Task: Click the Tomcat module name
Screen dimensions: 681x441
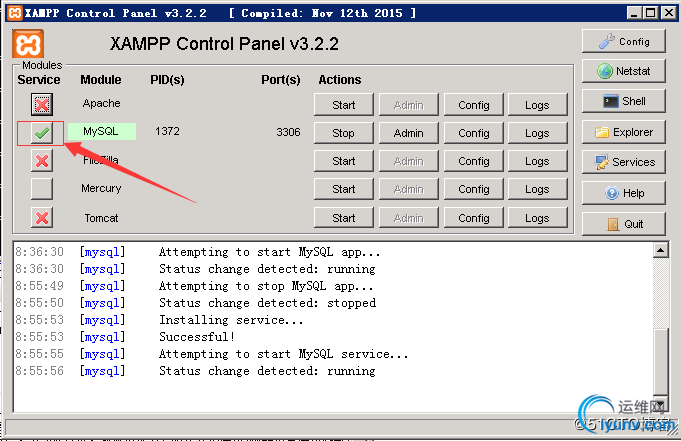Action: pyautogui.click(x=101, y=218)
